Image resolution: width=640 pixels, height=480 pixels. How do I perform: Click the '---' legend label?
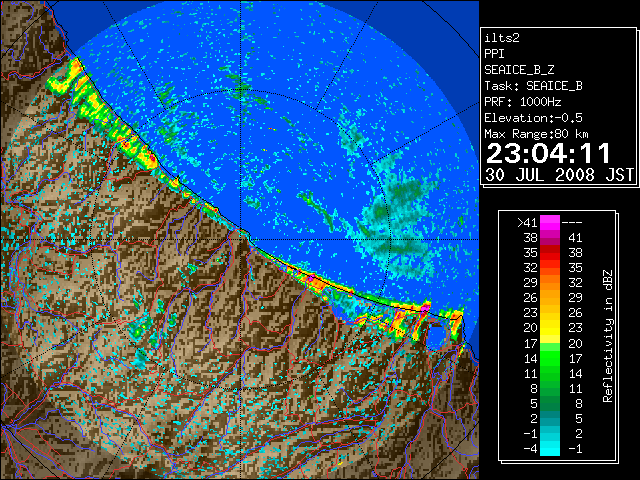pos(572,222)
